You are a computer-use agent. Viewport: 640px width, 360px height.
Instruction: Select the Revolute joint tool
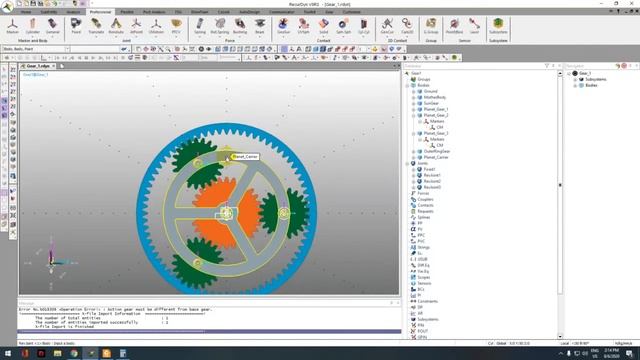click(116, 26)
